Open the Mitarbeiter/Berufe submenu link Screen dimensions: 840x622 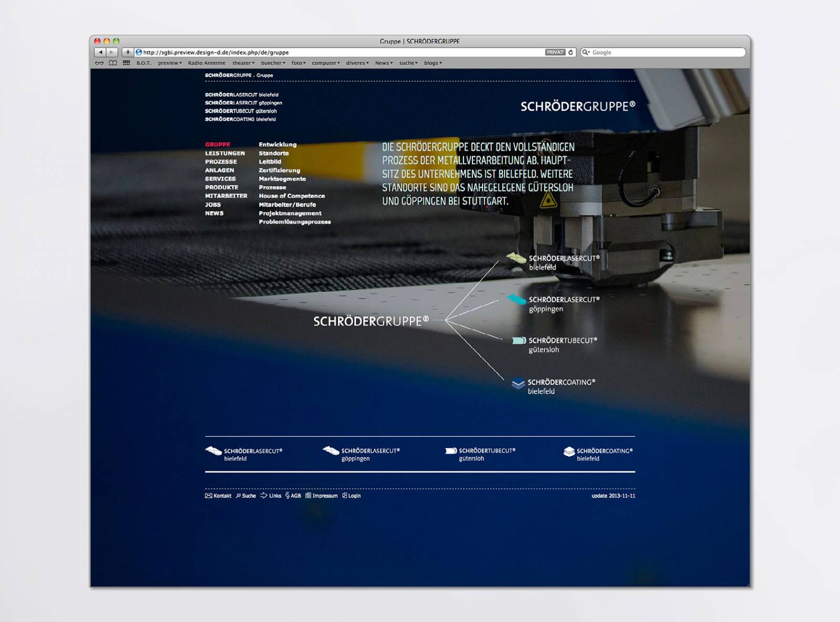point(287,205)
